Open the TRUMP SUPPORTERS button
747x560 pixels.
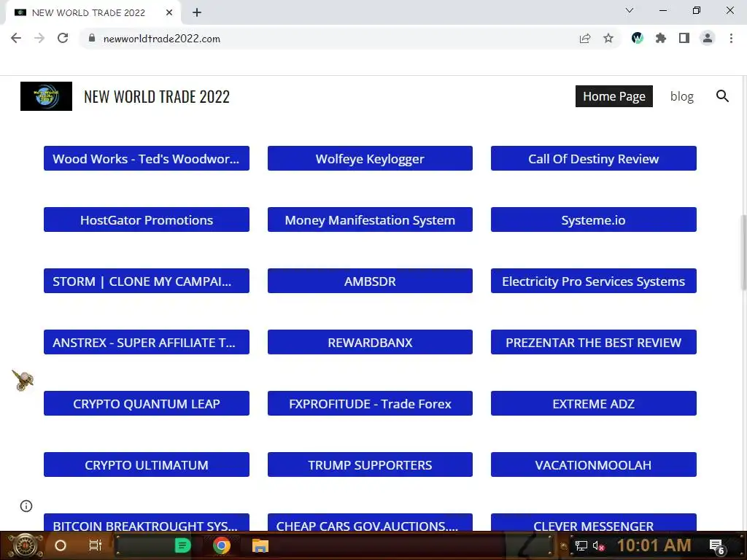point(370,464)
